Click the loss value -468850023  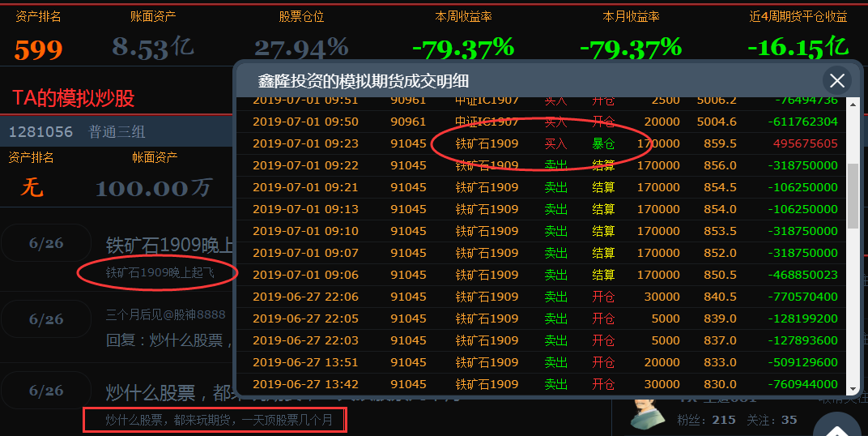tap(802, 275)
